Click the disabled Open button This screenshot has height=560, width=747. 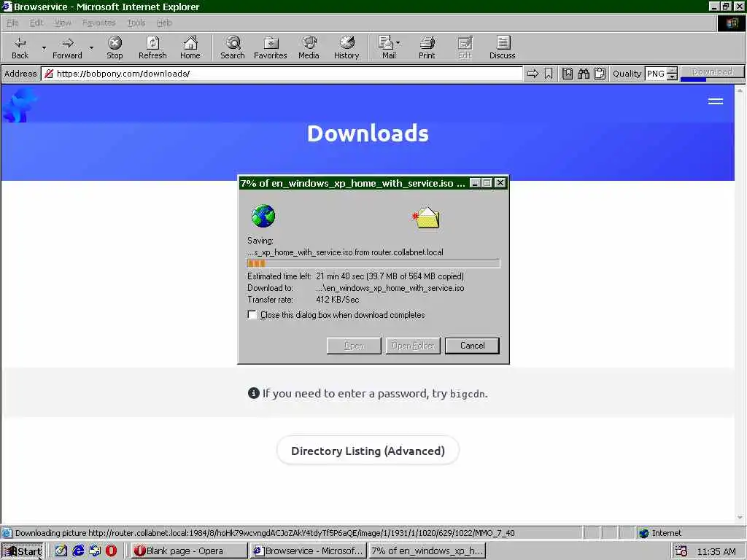point(354,346)
